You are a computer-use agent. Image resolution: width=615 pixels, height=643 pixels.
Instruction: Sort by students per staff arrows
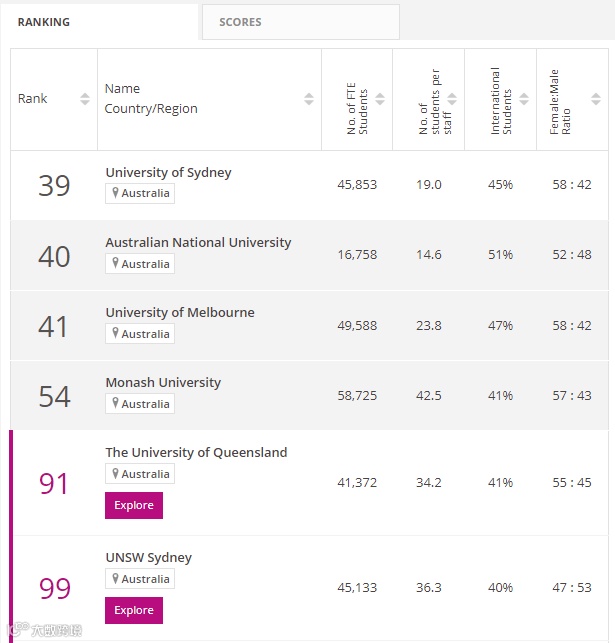[452, 99]
